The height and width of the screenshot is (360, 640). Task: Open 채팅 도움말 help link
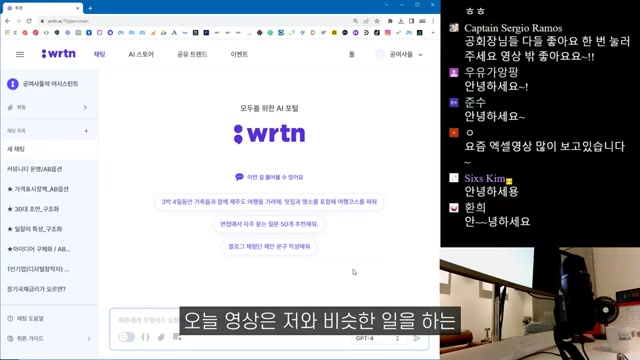click(30, 318)
